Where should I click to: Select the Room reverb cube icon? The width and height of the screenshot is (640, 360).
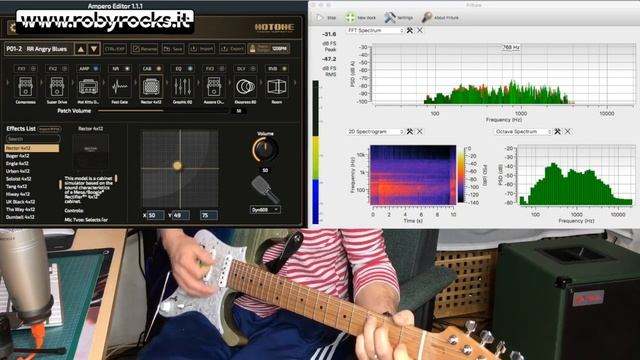276,87
